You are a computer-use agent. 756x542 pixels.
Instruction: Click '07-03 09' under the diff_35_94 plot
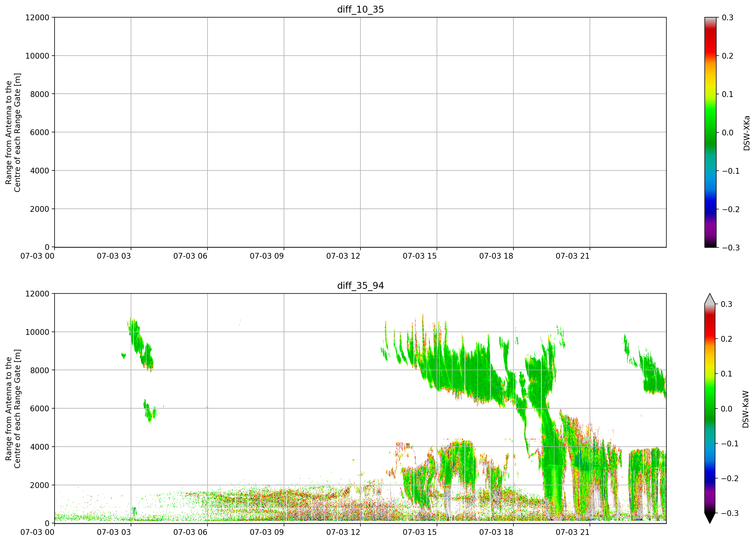(267, 532)
